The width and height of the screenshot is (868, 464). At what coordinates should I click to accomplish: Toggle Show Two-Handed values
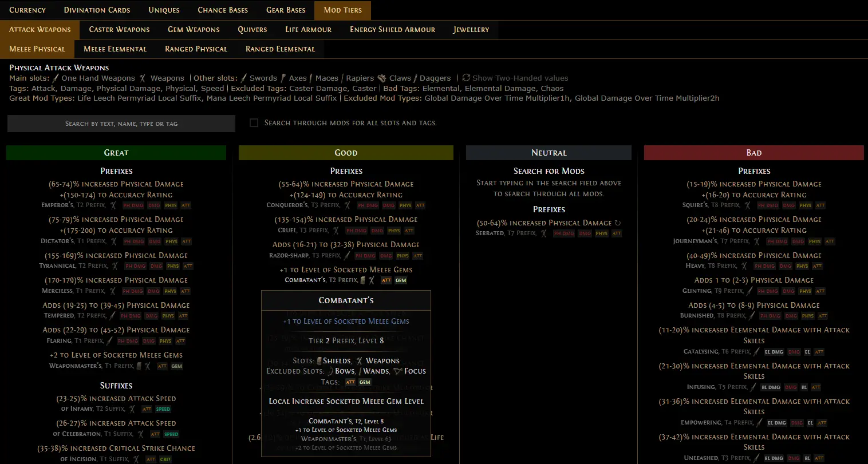click(x=515, y=78)
